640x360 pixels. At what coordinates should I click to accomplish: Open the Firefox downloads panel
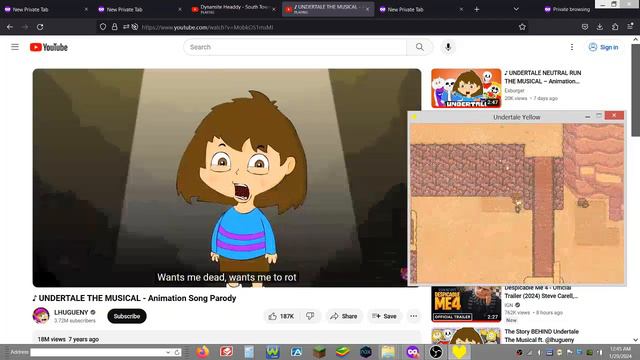600,27
